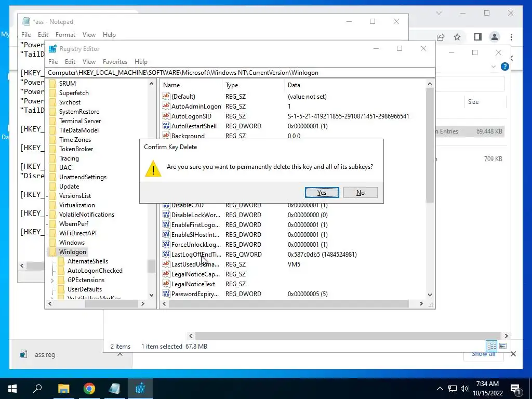Select the AutoLogonChecked subkey
Viewport: 532px width, 399px height.
[95, 270]
